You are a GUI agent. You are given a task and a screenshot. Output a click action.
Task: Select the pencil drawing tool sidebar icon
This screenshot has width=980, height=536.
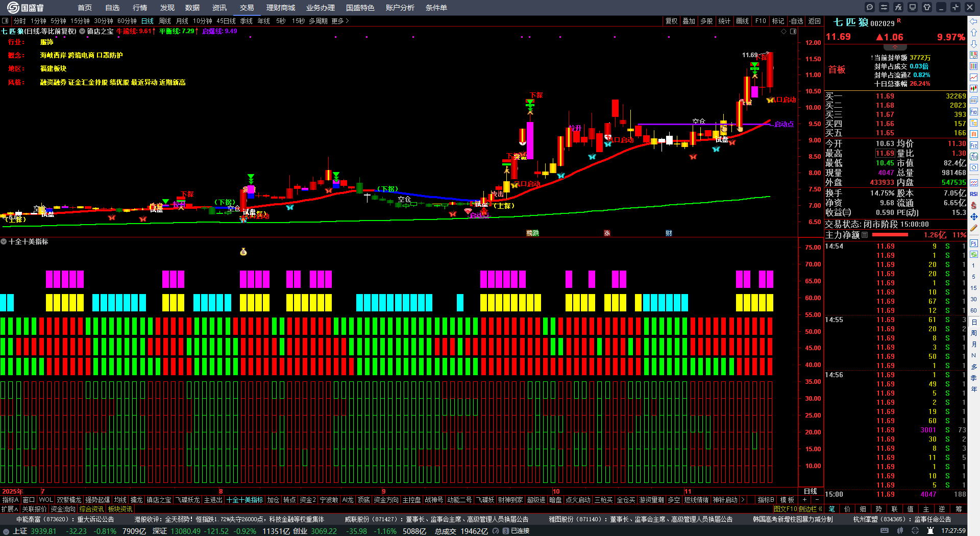974,228
